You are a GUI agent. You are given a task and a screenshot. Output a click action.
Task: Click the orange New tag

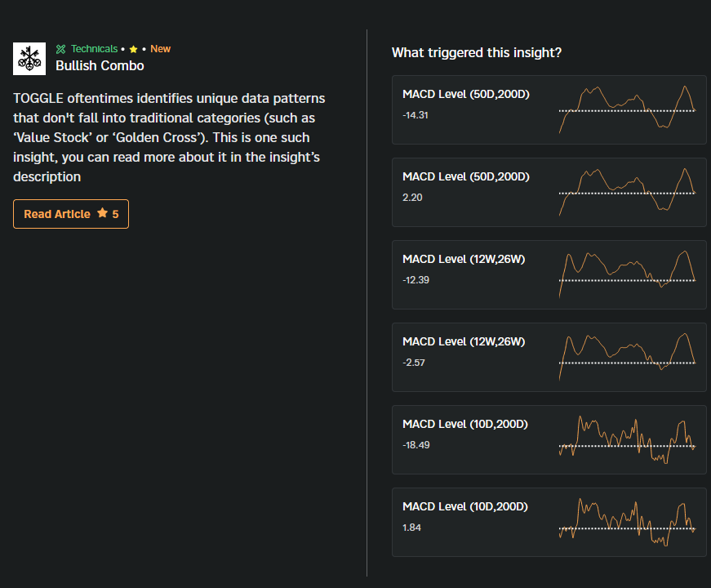161,49
